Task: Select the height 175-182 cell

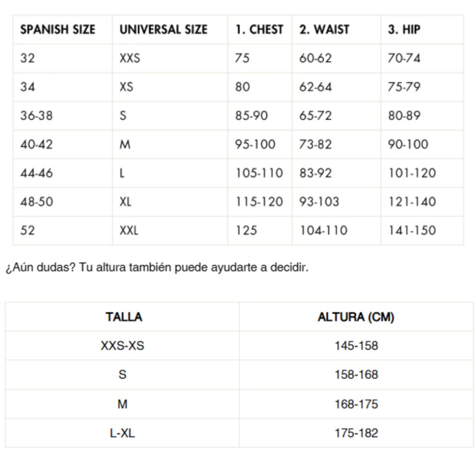Action: coord(356,433)
